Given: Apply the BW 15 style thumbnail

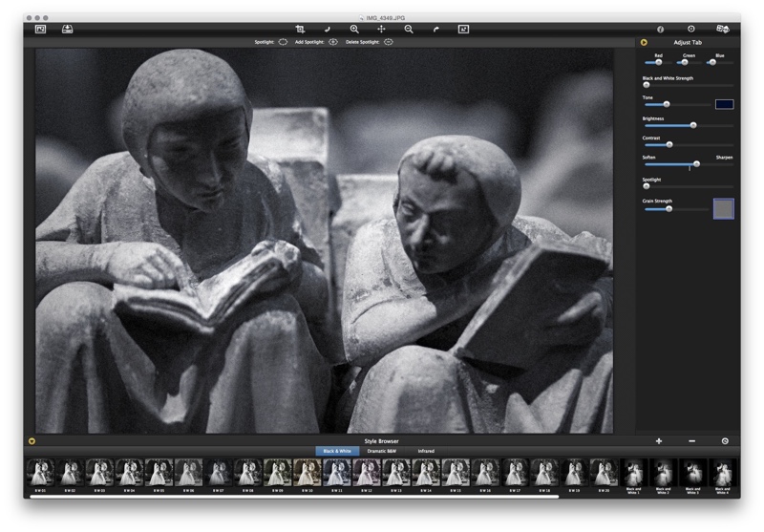Looking at the screenshot, I should pos(456,473).
